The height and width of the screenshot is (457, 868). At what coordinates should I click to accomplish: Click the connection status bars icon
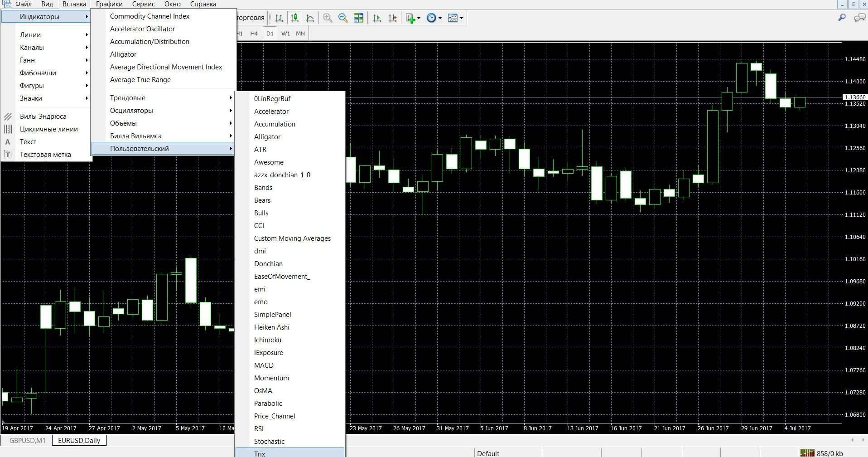pos(807,453)
